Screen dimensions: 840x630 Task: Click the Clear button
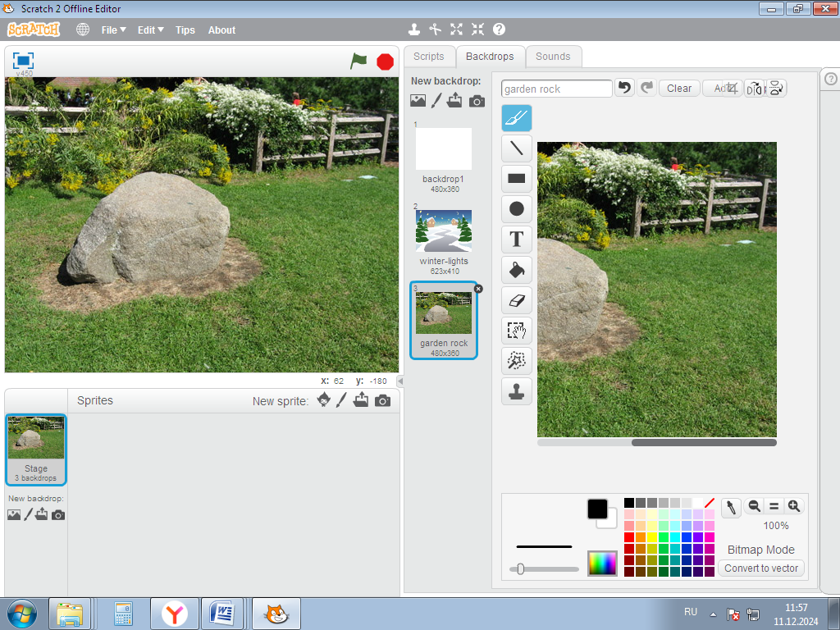(x=678, y=89)
